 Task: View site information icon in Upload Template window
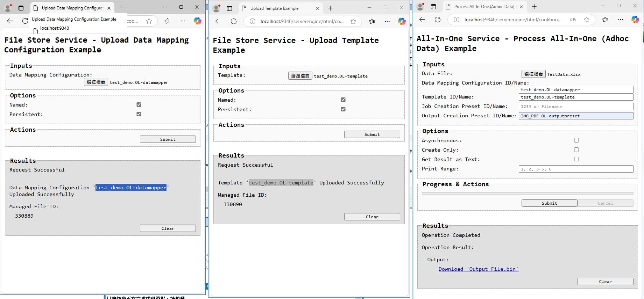pyautogui.click(x=252, y=21)
